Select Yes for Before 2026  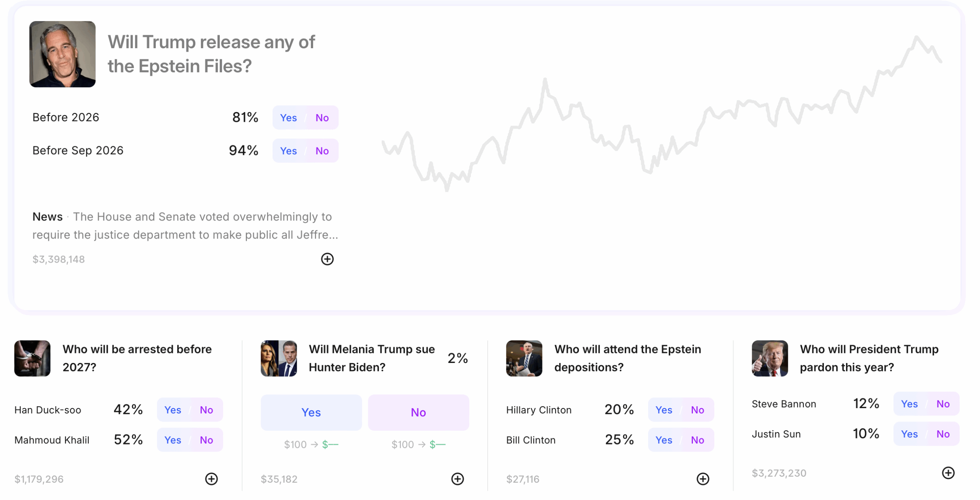point(288,118)
